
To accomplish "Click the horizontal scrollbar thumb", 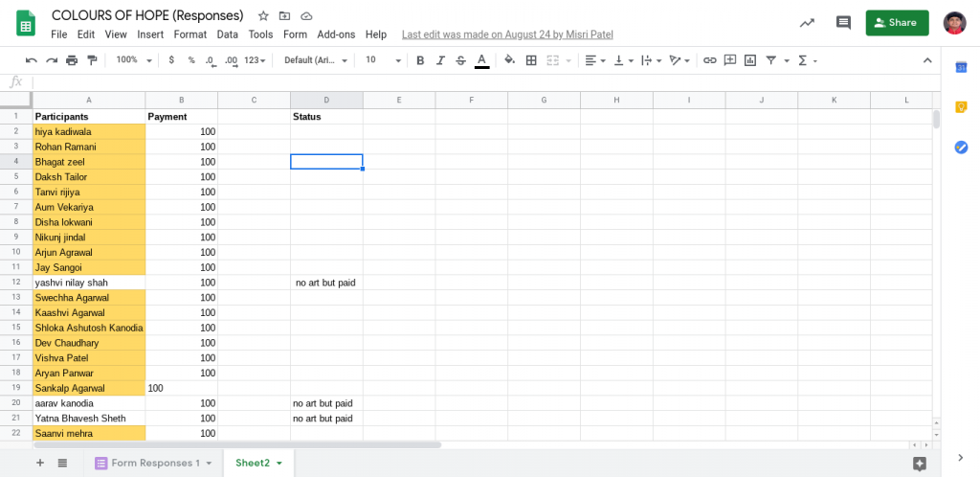I will tap(237, 445).
